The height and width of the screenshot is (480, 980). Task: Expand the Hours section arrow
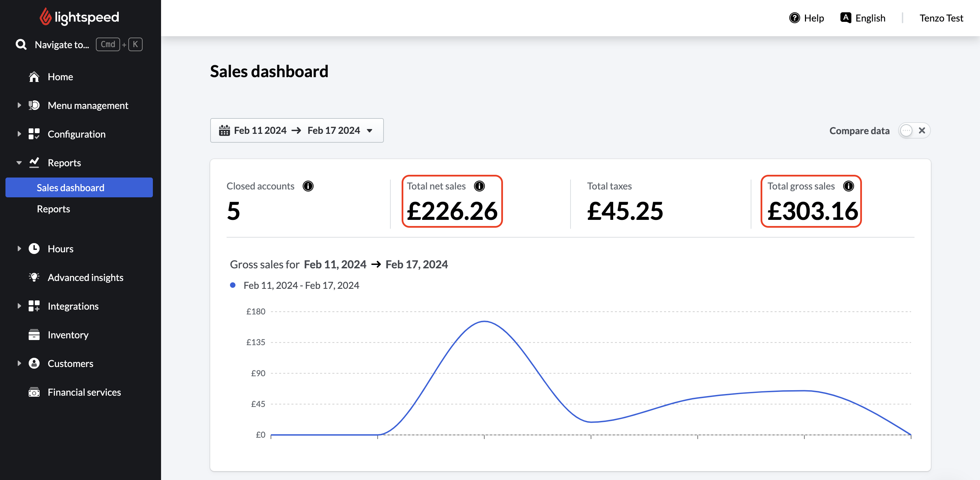click(x=19, y=249)
